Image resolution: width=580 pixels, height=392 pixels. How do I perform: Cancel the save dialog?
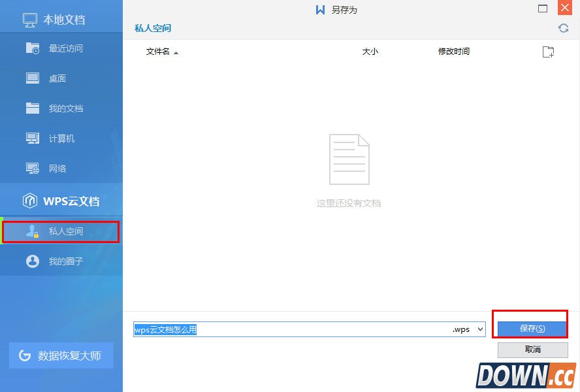[530, 350]
